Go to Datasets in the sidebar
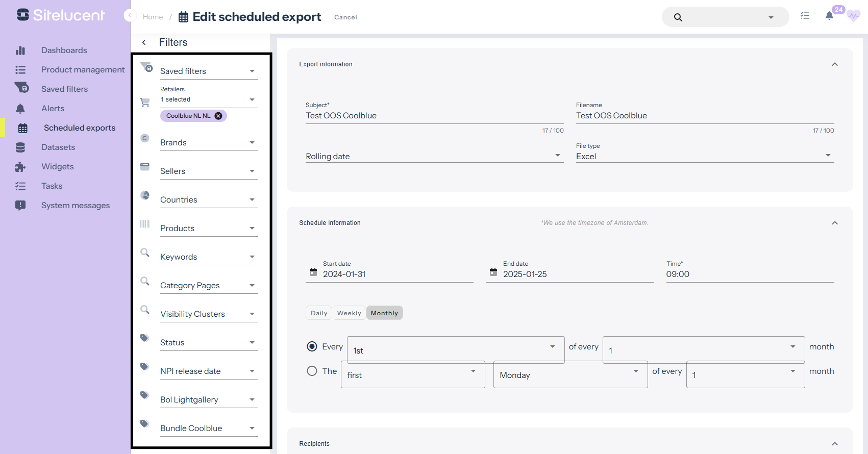 (x=58, y=147)
